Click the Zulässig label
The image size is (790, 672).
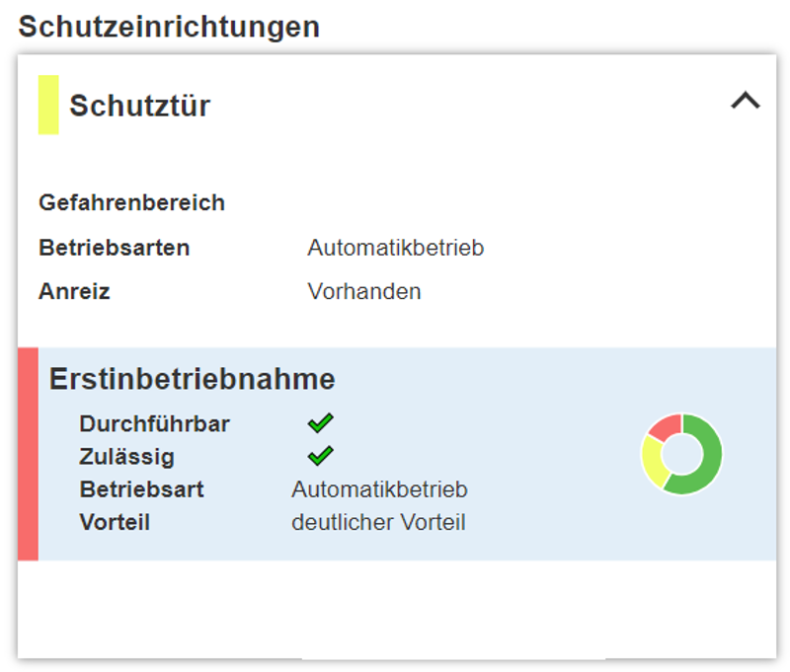pyautogui.click(x=126, y=457)
